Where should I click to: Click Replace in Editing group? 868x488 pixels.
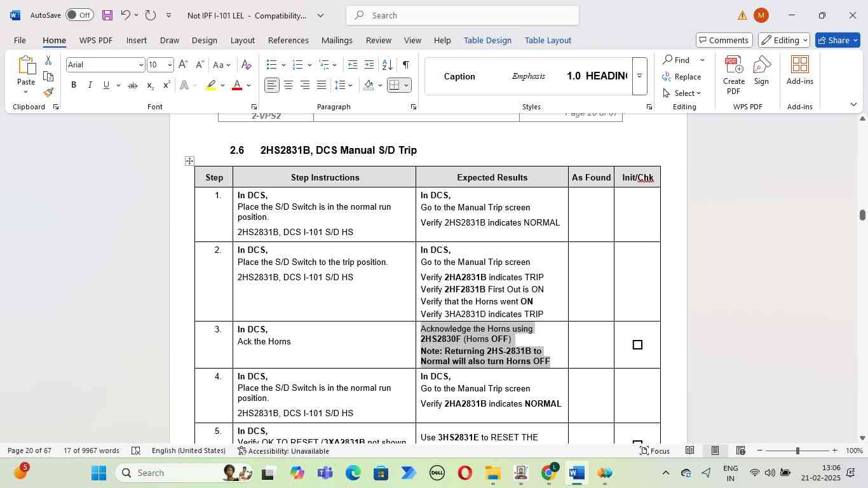pyautogui.click(x=682, y=77)
